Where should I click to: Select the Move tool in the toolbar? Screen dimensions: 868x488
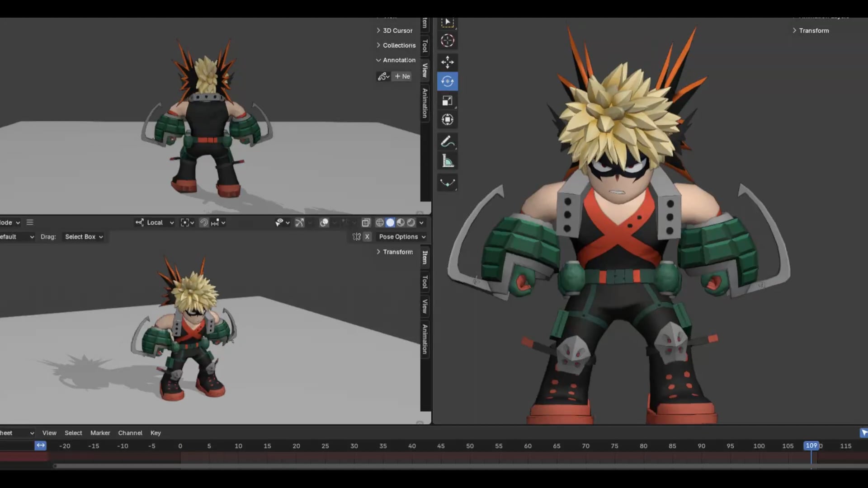(447, 62)
